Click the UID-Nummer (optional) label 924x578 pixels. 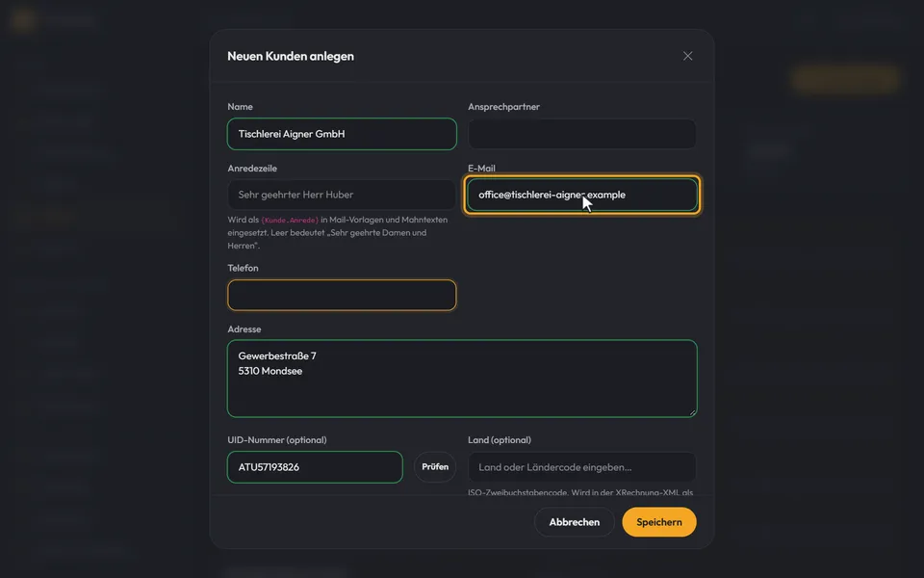(277, 440)
